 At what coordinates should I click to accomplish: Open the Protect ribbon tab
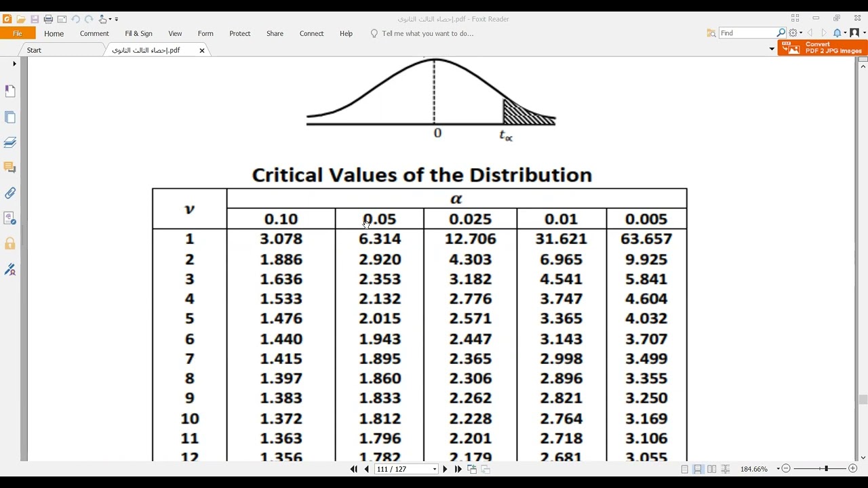point(240,33)
